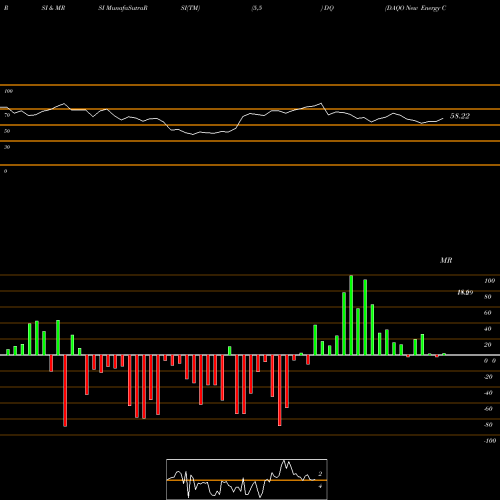Click the '50' level label on the RSI axis
The width and height of the screenshot is (500, 500).
7,131
